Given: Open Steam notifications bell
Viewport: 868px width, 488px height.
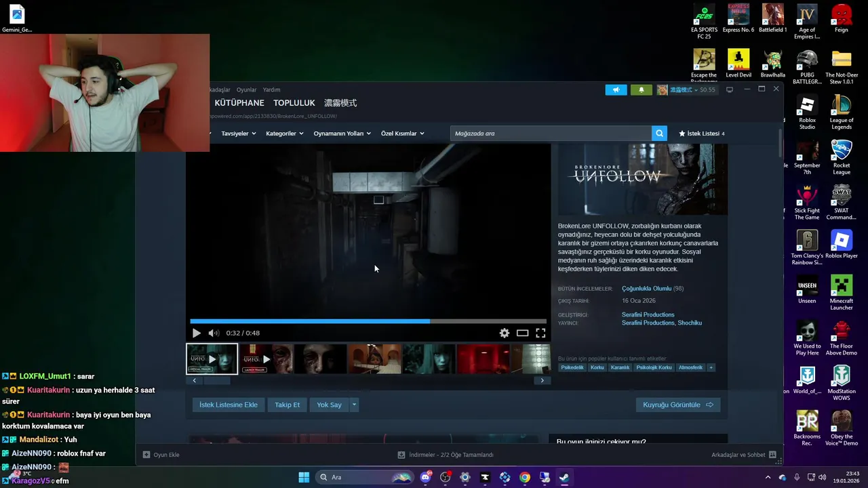Looking at the screenshot, I should click(642, 89).
